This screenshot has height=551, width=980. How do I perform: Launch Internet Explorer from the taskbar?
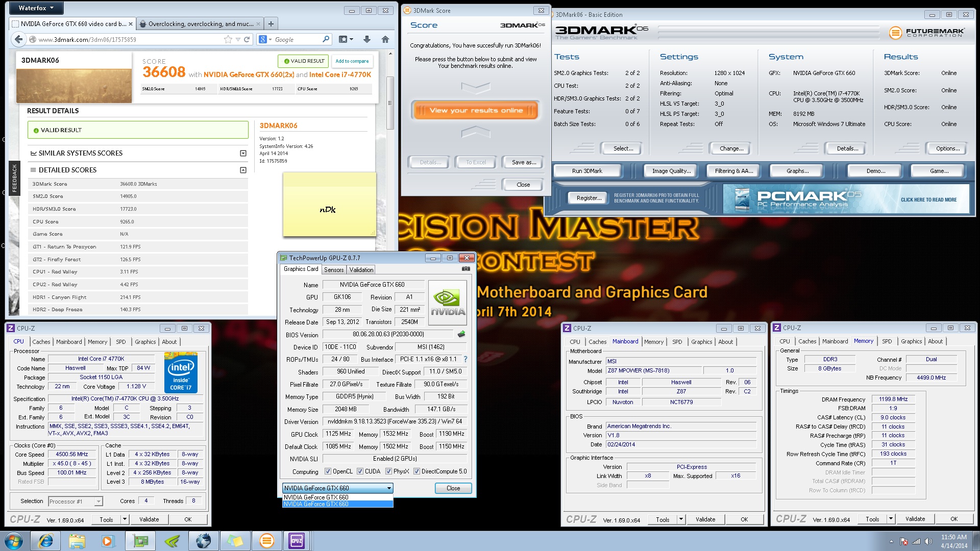point(46,540)
